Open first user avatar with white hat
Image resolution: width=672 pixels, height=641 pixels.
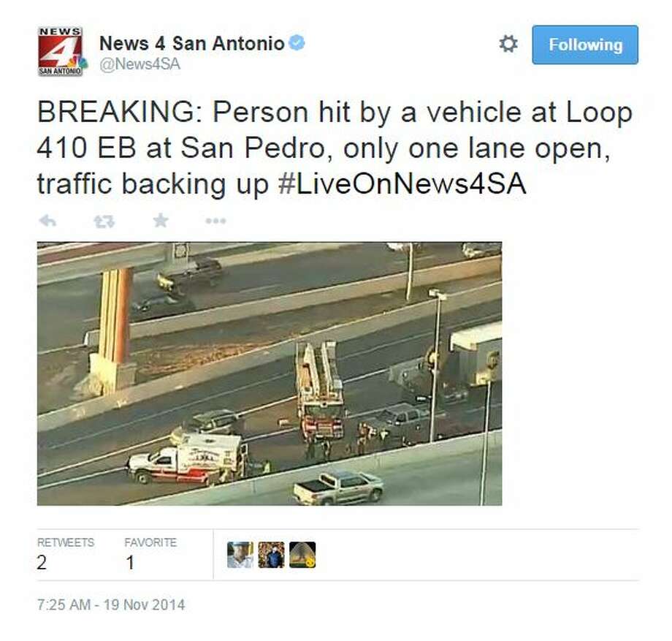coord(240,555)
